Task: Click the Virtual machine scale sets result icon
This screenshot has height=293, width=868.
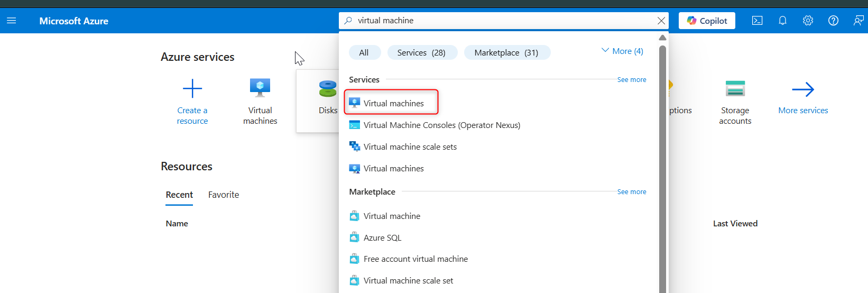Action: tap(355, 146)
